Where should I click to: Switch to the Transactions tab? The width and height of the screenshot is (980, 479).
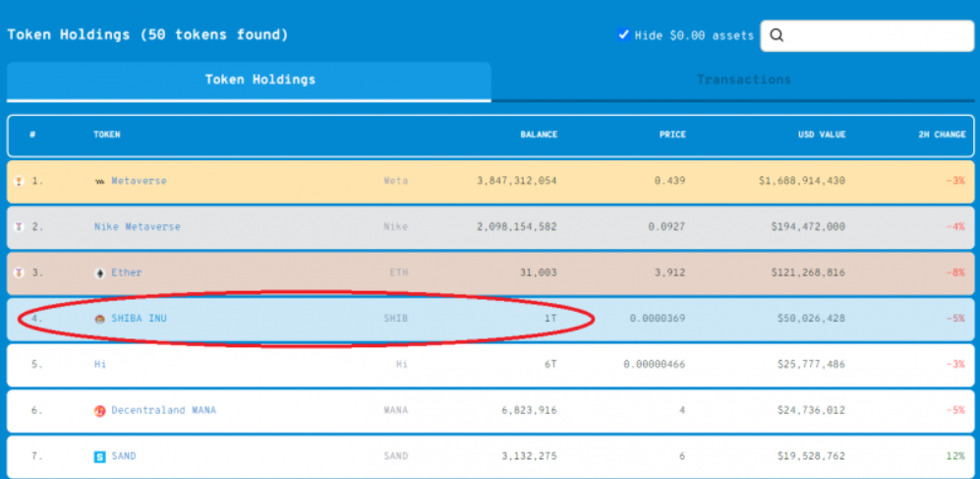(743, 80)
